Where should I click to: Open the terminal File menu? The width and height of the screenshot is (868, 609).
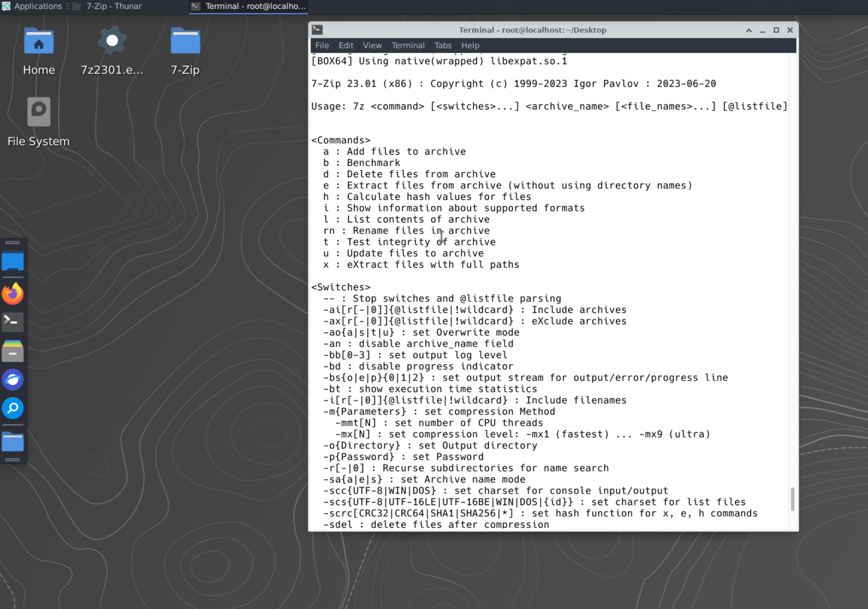point(322,46)
